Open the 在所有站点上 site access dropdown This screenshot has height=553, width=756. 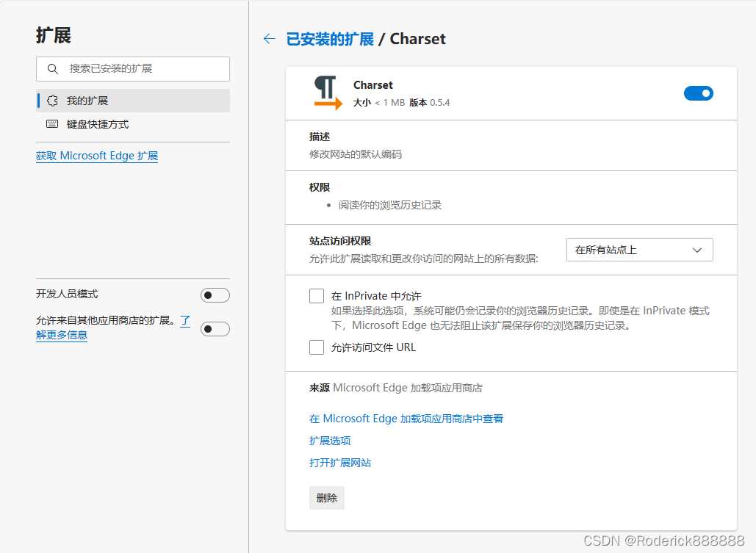(x=639, y=250)
